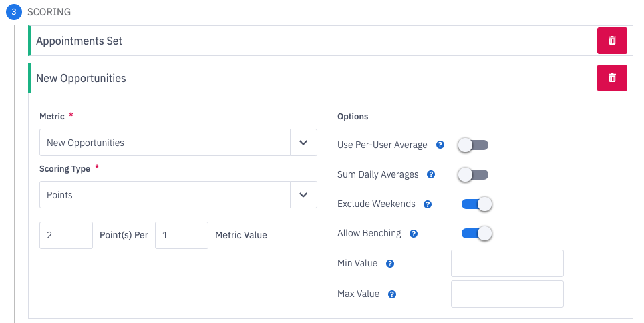
Task: Turn on Sum Daily Averages switch
Action: coord(473,174)
